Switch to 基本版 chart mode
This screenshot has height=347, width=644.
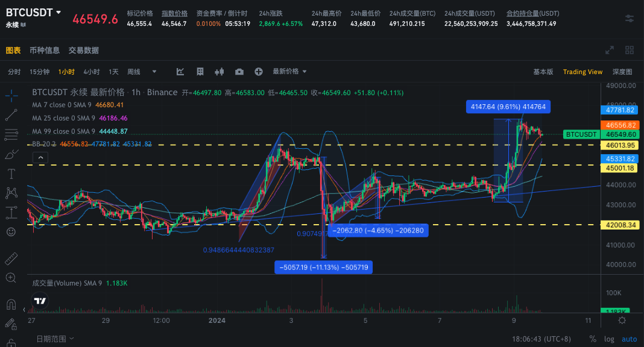(543, 72)
